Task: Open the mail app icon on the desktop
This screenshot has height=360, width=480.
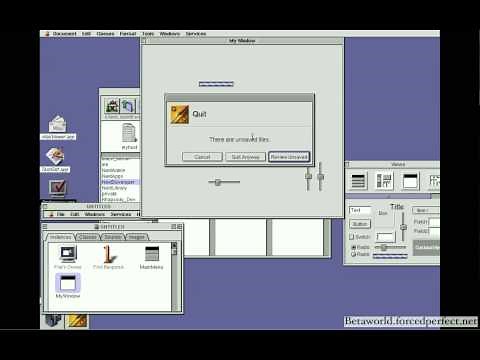Action: 57,124
